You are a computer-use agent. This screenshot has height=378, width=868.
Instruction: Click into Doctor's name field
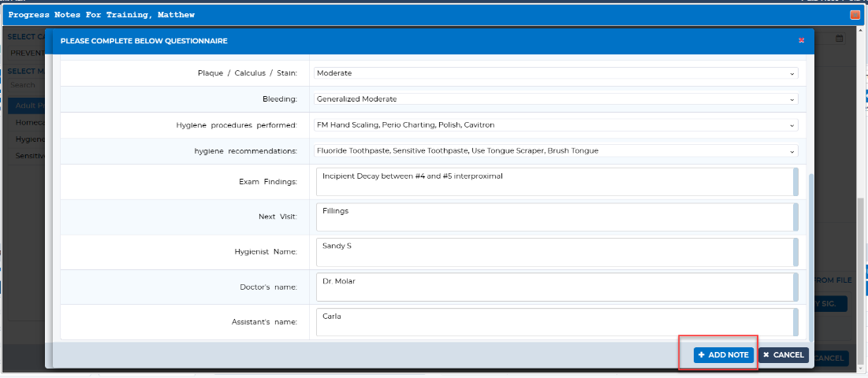[557, 287]
